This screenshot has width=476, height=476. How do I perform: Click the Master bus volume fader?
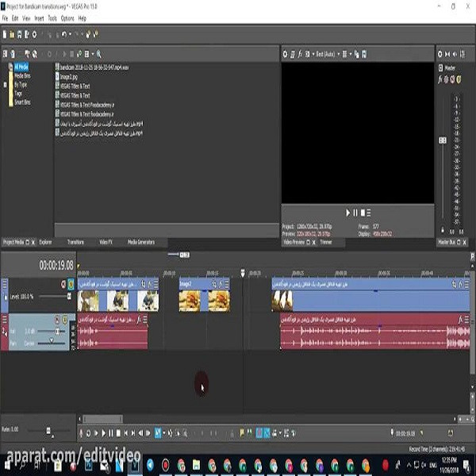(443, 140)
